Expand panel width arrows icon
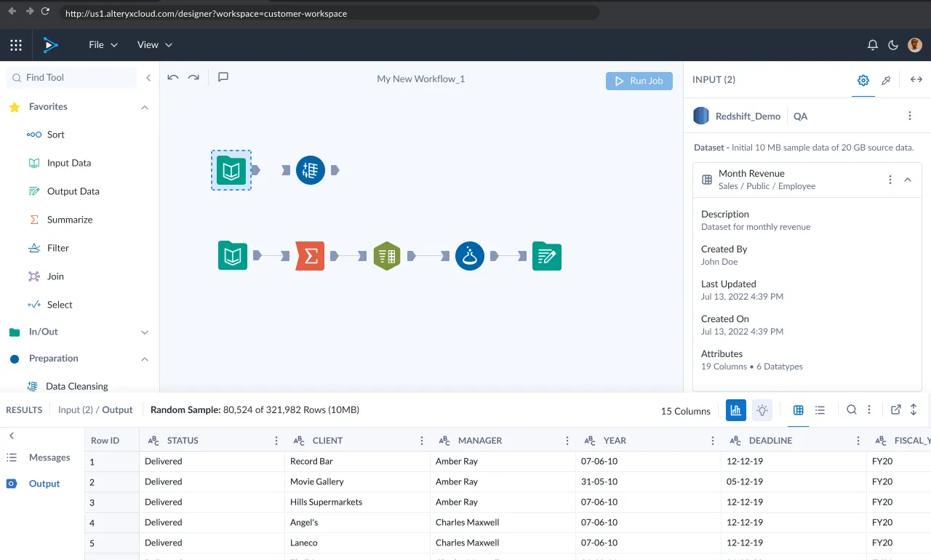931x560 pixels. pos(916,80)
